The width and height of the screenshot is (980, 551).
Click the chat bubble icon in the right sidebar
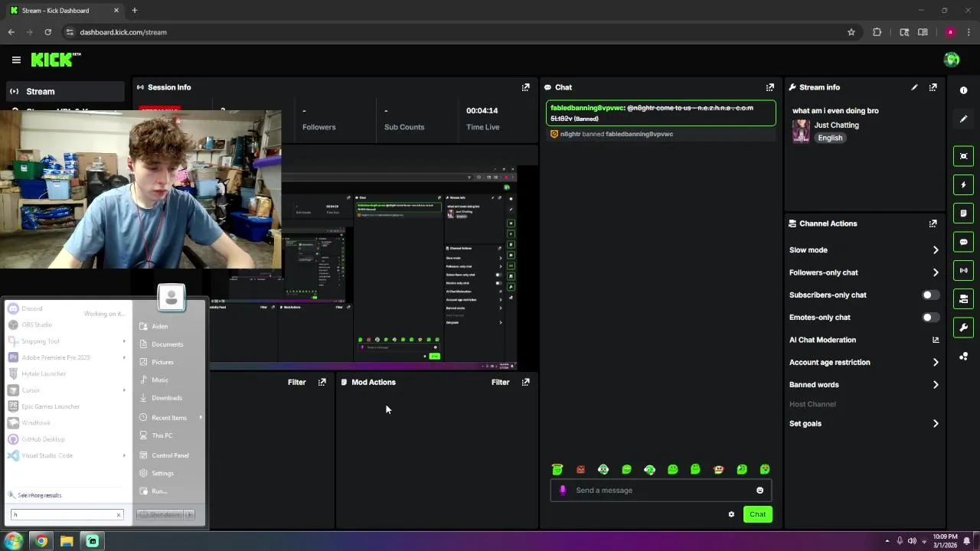tap(963, 242)
